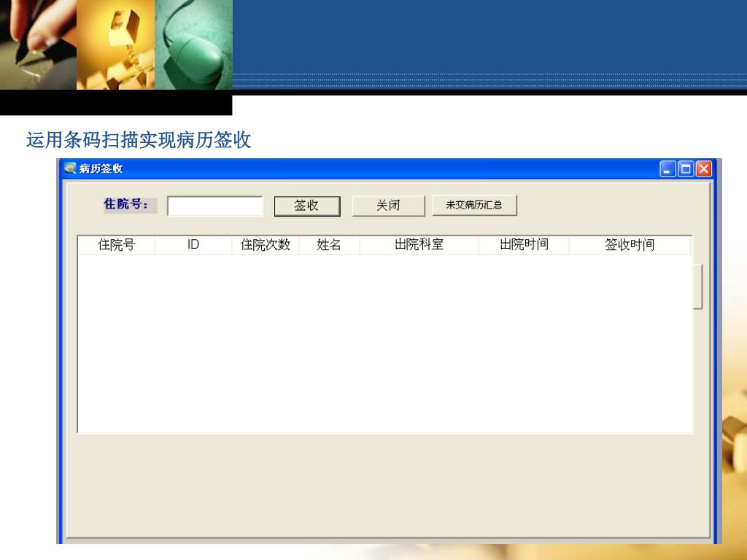Click the 签收 button
This screenshot has height=560, width=747.
coord(307,206)
